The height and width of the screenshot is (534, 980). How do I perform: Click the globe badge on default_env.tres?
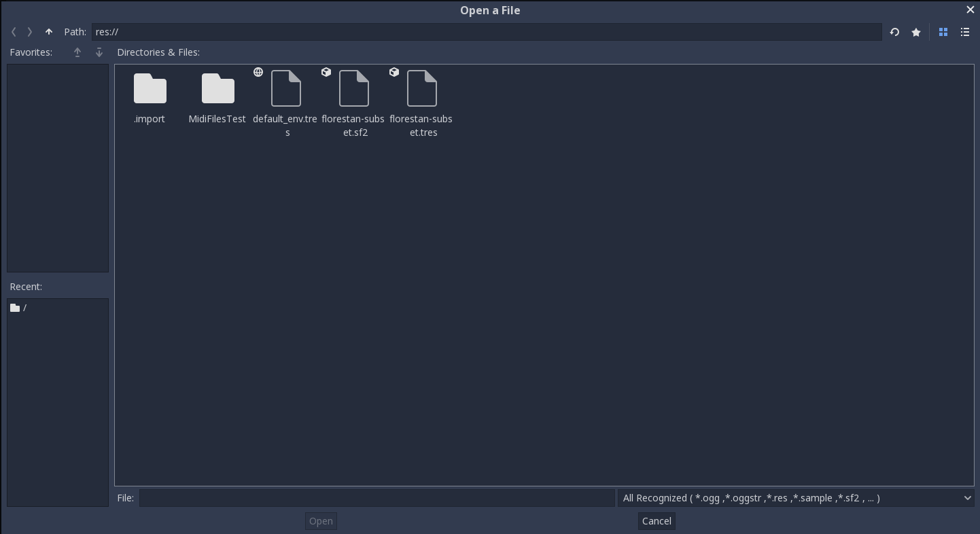(x=258, y=72)
